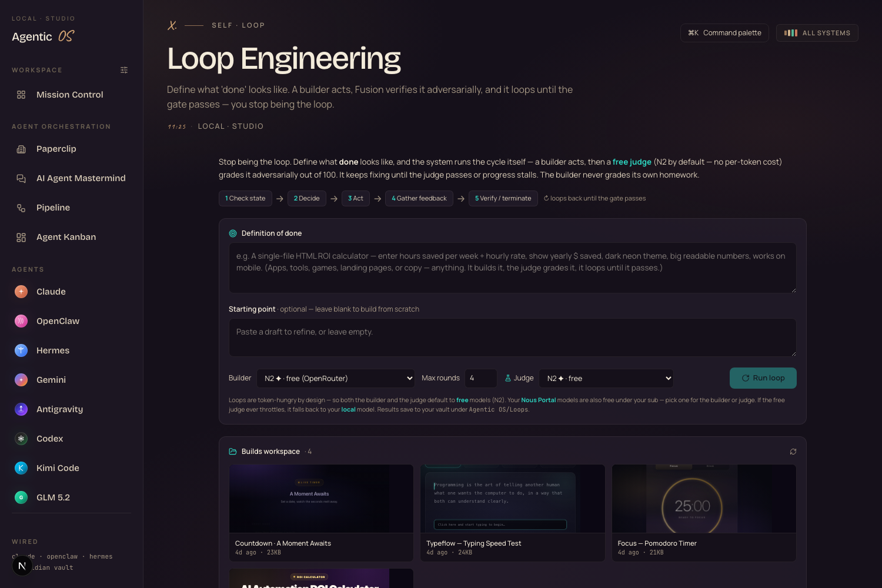Viewport: 882px width, 588px height.
Task: Click the GLM 5.2 green avatar icon
Action: [21, 497]
